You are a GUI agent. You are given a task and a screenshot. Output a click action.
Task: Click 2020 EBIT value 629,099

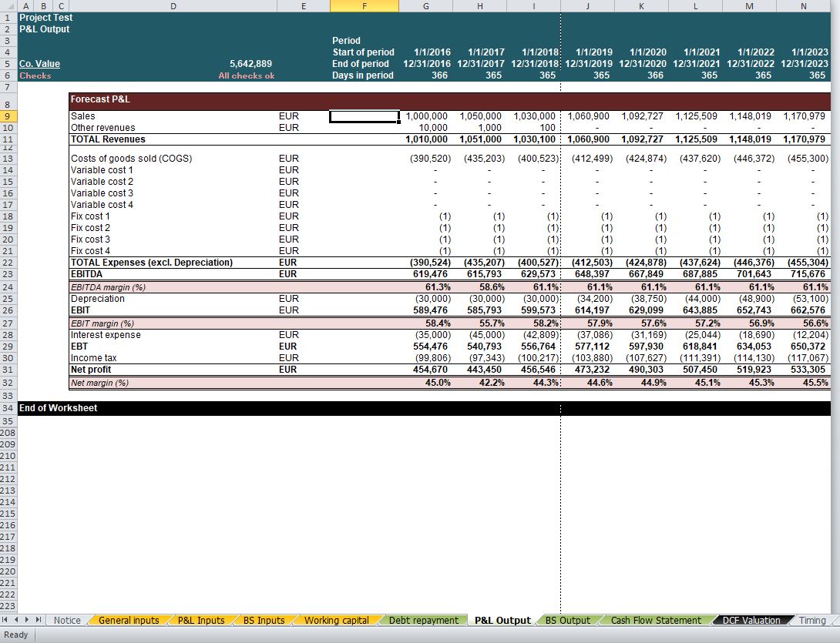click(x=646, y=310)
